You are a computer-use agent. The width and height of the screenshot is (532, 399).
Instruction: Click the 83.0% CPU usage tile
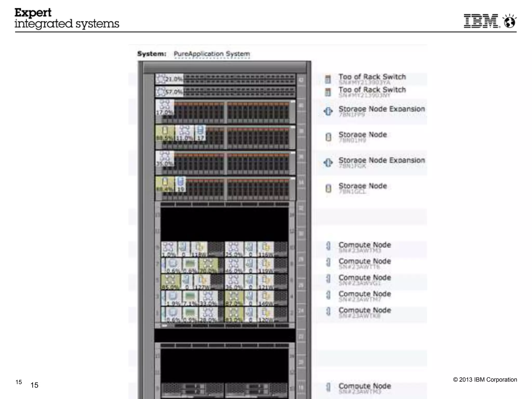coord(234,314)
